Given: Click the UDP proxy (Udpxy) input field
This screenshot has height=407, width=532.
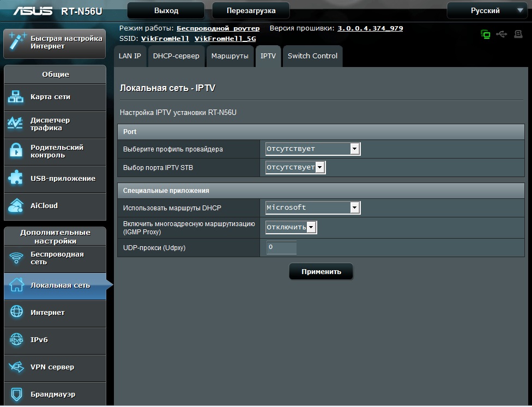Looking at the screenshot, I should [281, 248].
